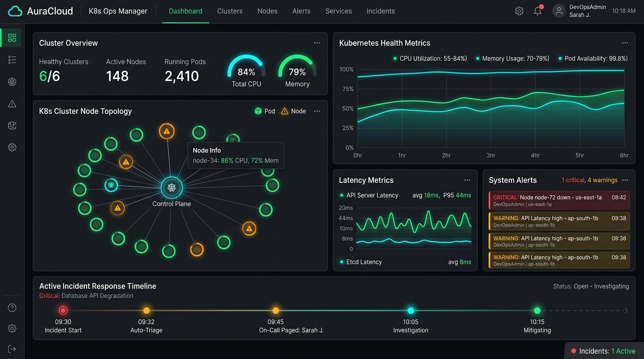
Task: Toggle CPU Utilization legend series
Action: point(430,58)
